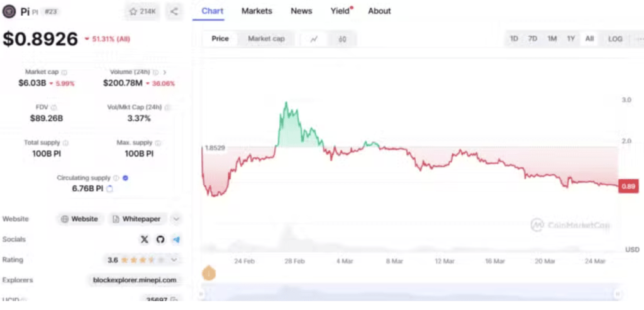Add Pi to watchlist via star 214K
The width and height of the screenshot is (644, 310).
[x=143, y=11]
